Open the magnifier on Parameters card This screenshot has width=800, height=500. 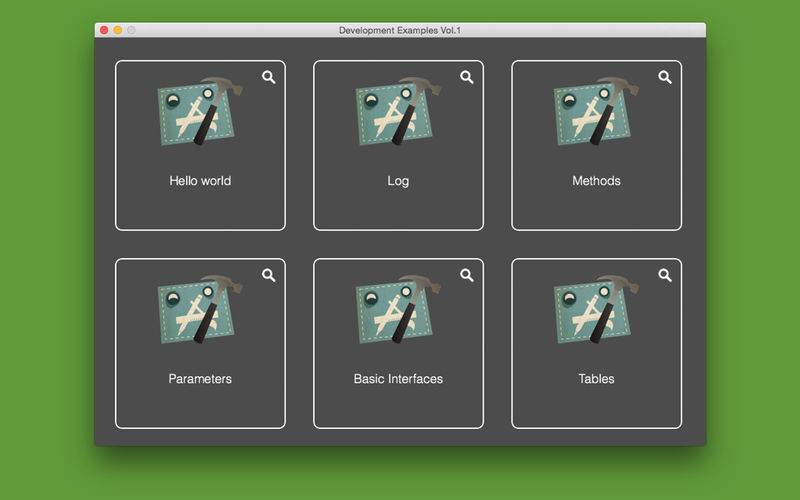pos(269,276)
